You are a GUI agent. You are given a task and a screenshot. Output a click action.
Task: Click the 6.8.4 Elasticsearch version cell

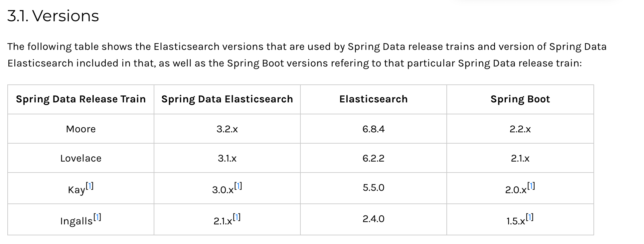tap(374, 129)
